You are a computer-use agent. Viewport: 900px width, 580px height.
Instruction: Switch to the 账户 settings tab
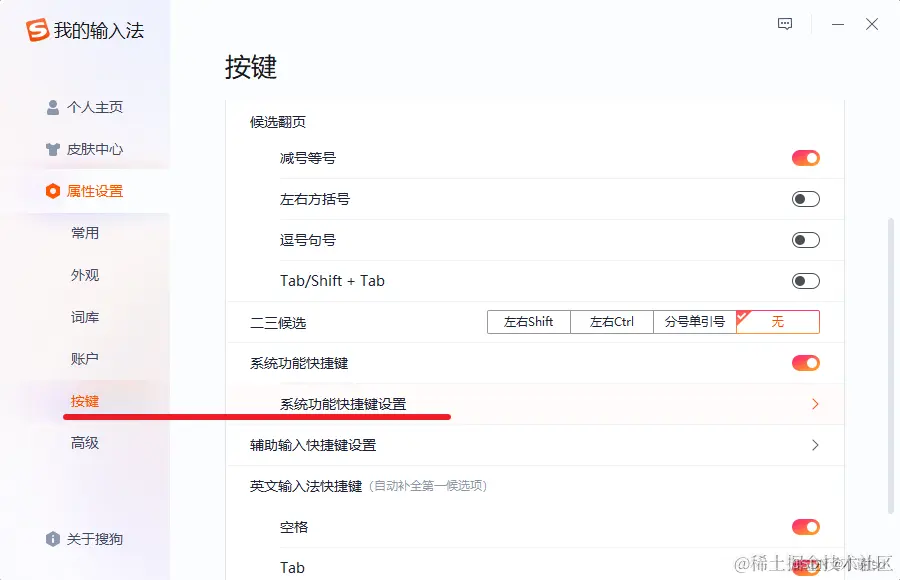tap(85, 359)
